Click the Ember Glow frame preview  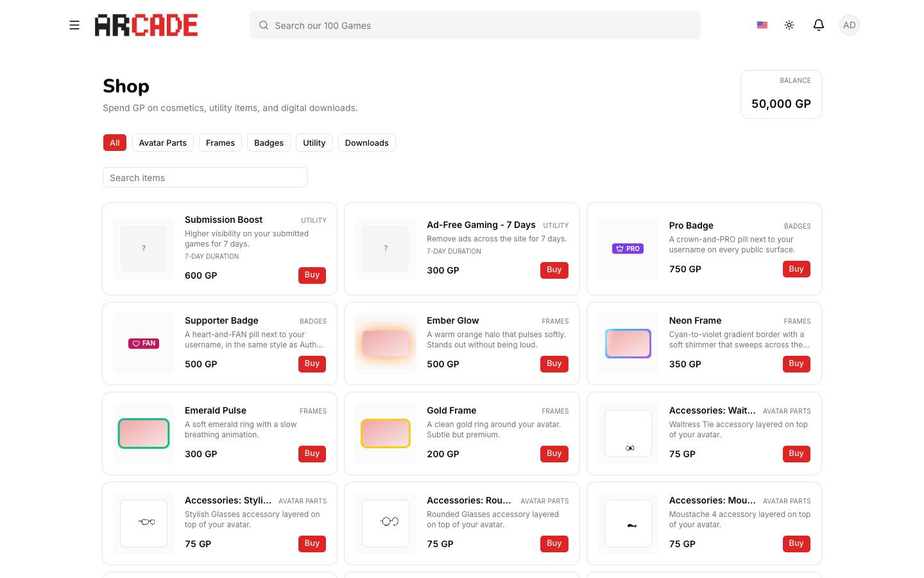pos(386,344)
